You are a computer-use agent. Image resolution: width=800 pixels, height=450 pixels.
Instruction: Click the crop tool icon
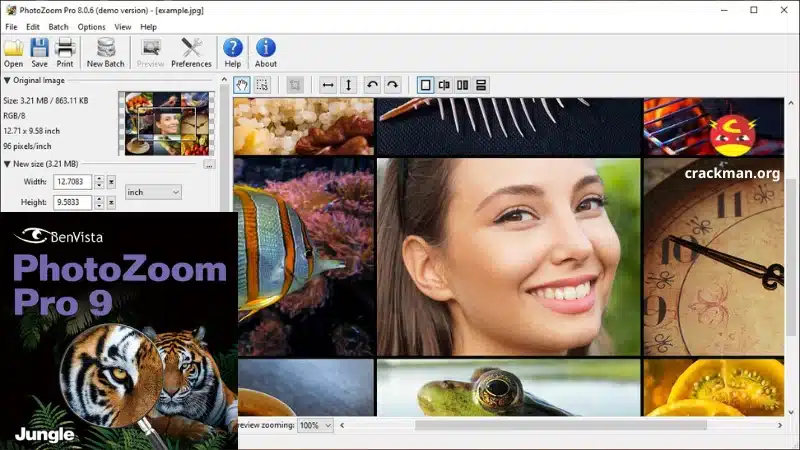click(x=295, y=85)
